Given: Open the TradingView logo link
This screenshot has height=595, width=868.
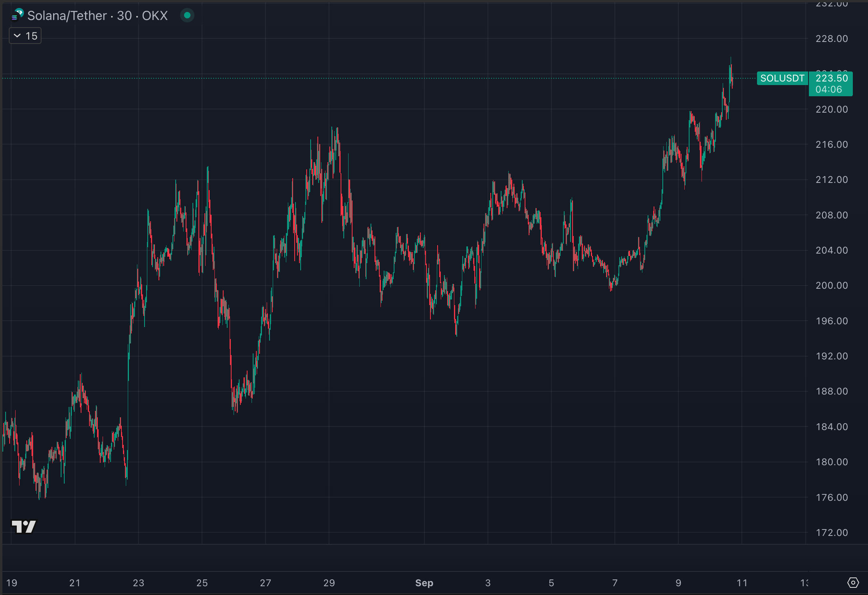Looking at the screenshot, I should coord(24,526).
